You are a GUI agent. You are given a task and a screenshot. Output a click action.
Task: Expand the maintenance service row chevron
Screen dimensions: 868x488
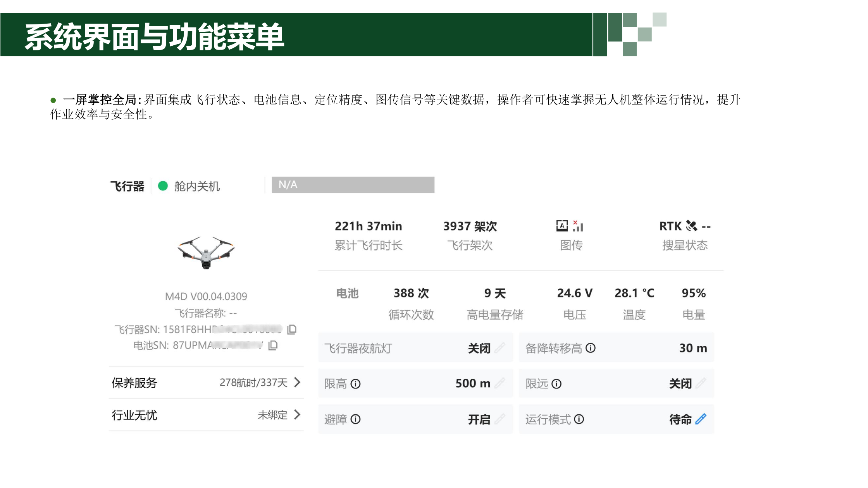[297, 382]
